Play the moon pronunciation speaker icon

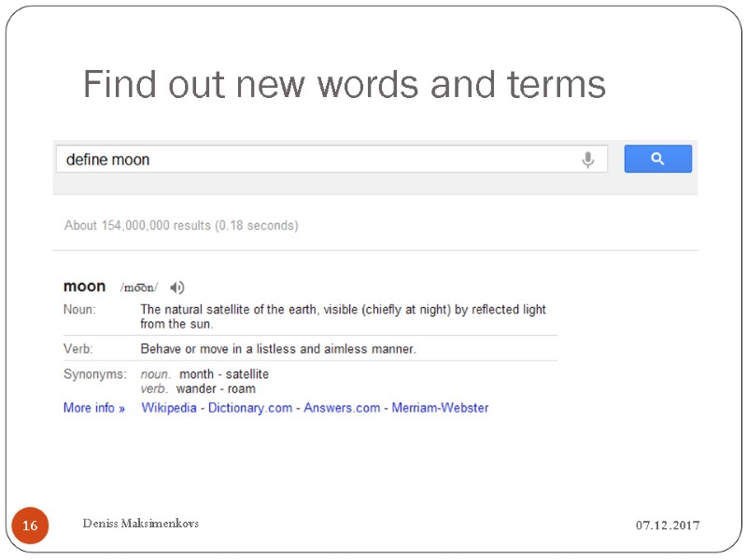click(177, 287)
